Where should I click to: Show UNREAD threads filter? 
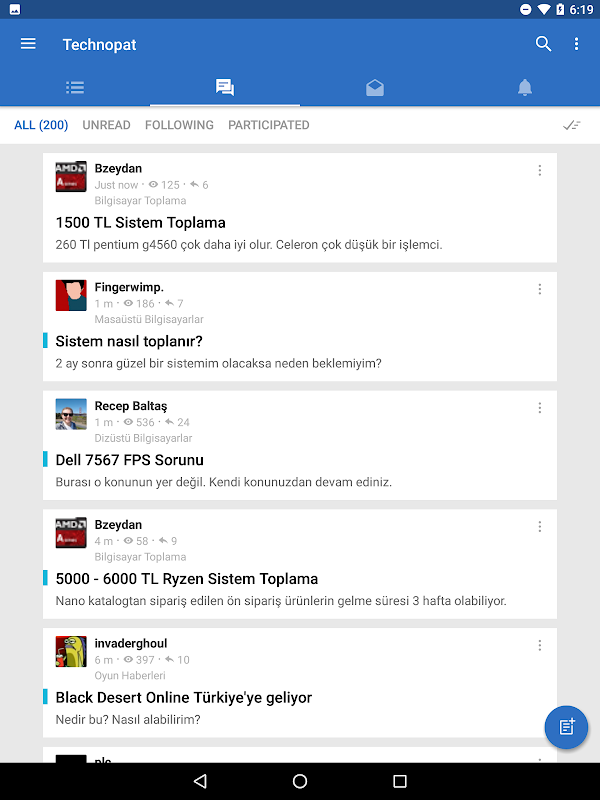(x=107, y=125)
